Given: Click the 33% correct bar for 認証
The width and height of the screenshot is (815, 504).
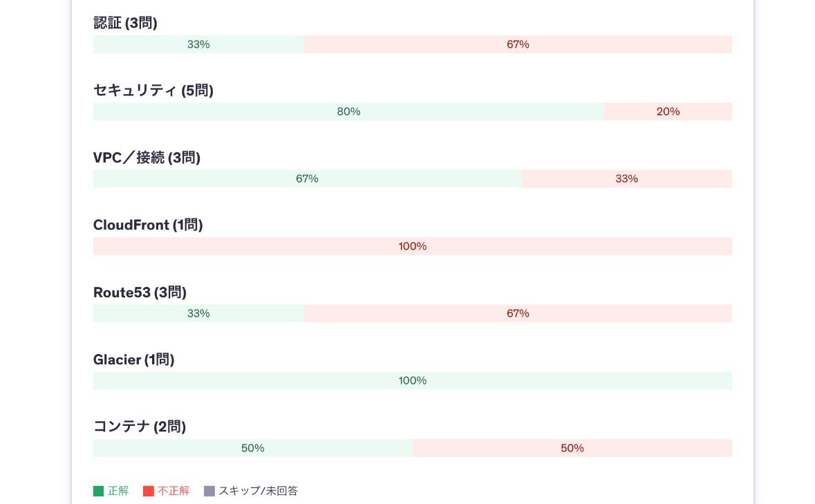Looking at the screenshot, I should click(198, 44).
